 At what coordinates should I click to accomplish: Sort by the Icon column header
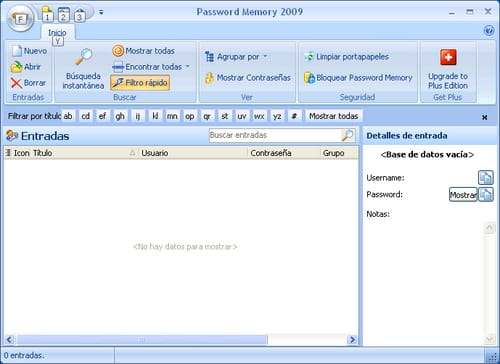[x=21, y=153]
